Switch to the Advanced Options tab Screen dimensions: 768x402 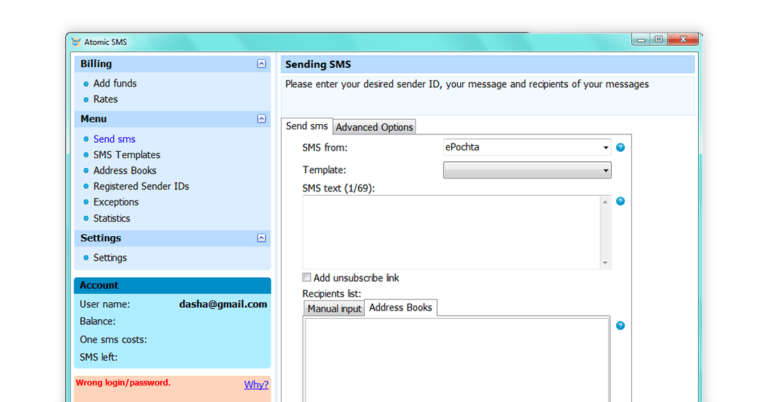(x=374, y=127)
